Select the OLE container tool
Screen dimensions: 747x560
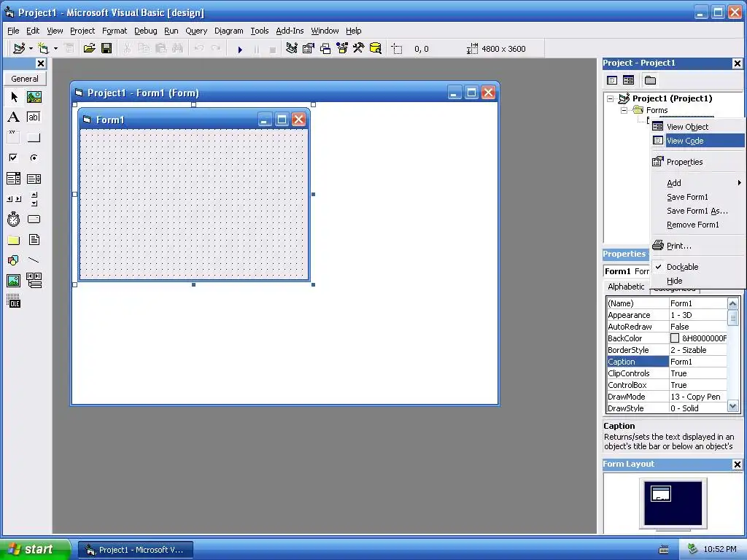[x=14, y=301]
